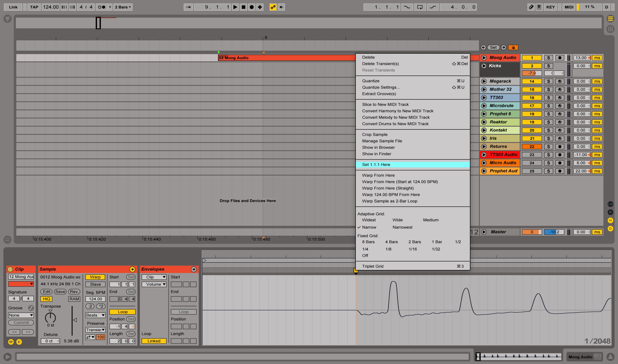618x364 pixels.
Task: Toggle the Returns section R button
Action: 610,212
